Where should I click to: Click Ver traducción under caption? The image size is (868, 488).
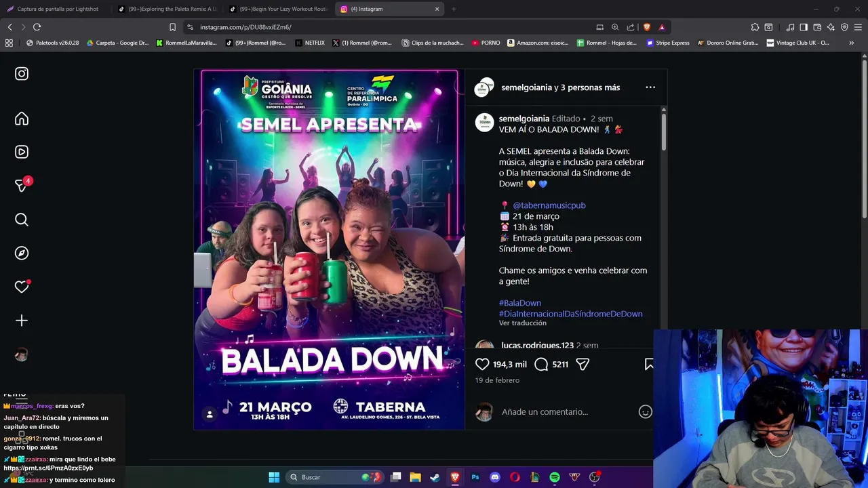[x=522, y=323]
